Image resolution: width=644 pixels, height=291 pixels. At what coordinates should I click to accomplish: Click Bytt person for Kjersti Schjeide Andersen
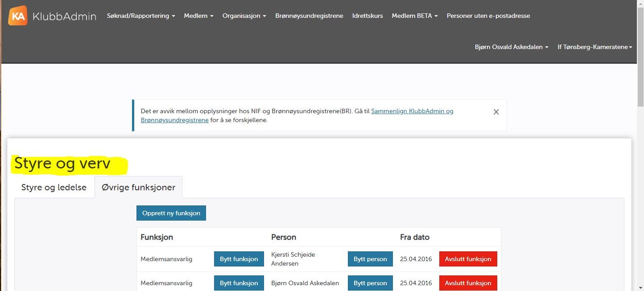pos(370,259)
